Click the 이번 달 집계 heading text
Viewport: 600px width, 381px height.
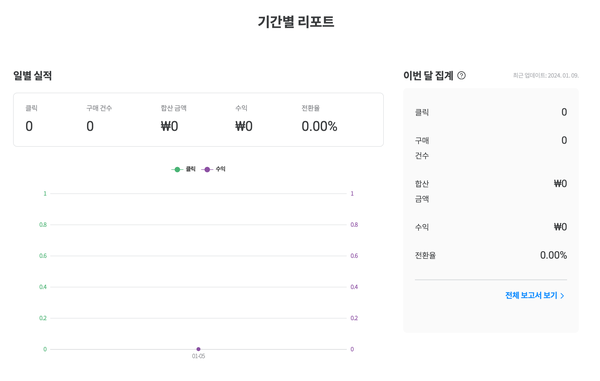pos(428,75)
